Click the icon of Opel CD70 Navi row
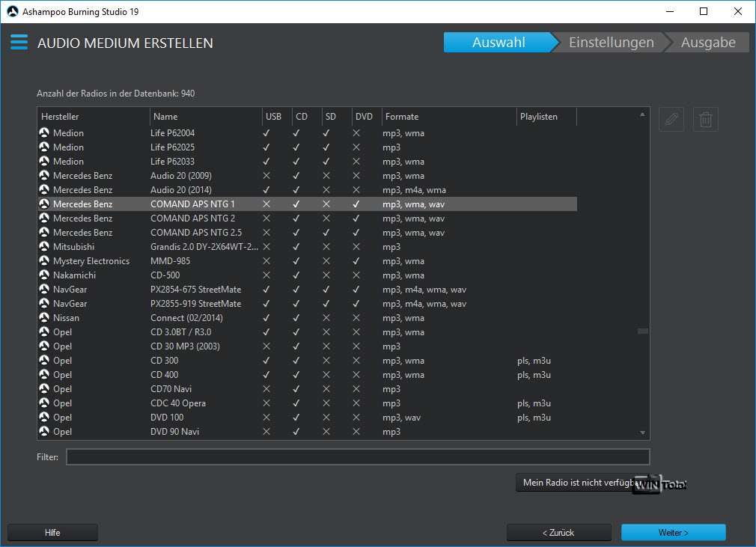The width and height of the screenshot is (756, 547). pos(44,388)
